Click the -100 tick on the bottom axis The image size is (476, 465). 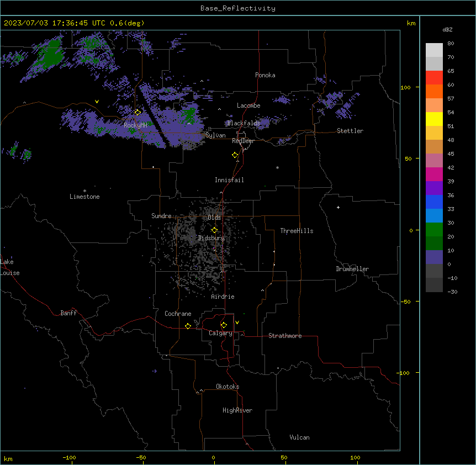tap(69, 457)
